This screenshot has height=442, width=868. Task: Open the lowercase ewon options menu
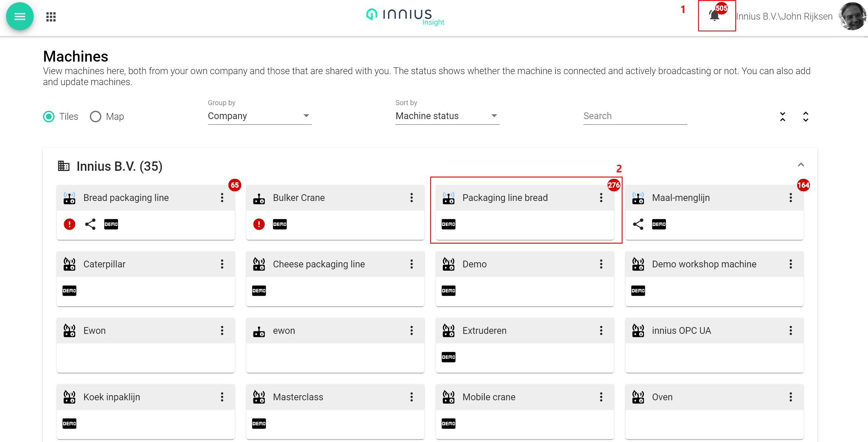coord(412,330)
